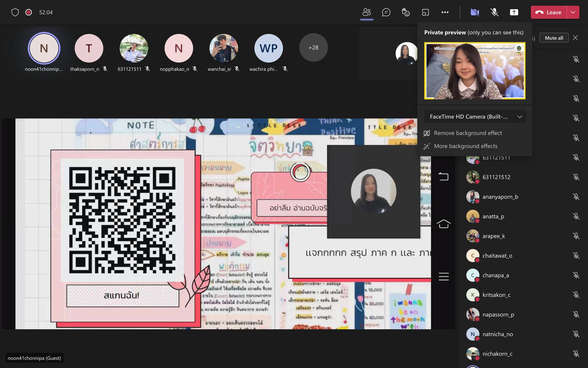Select Remove background effect

pyautogui.click(x=468, y=133)
